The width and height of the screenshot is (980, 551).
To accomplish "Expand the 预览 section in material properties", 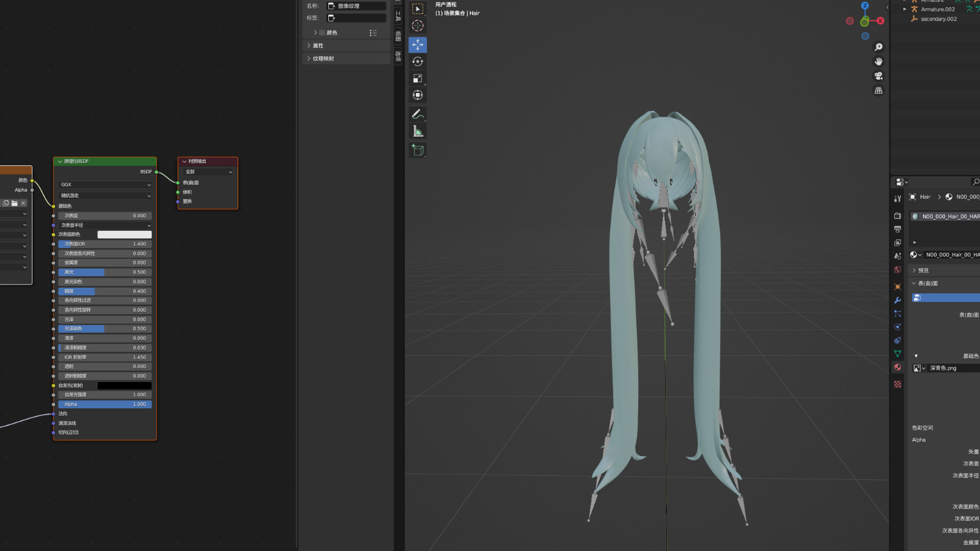I will (923, 270).
